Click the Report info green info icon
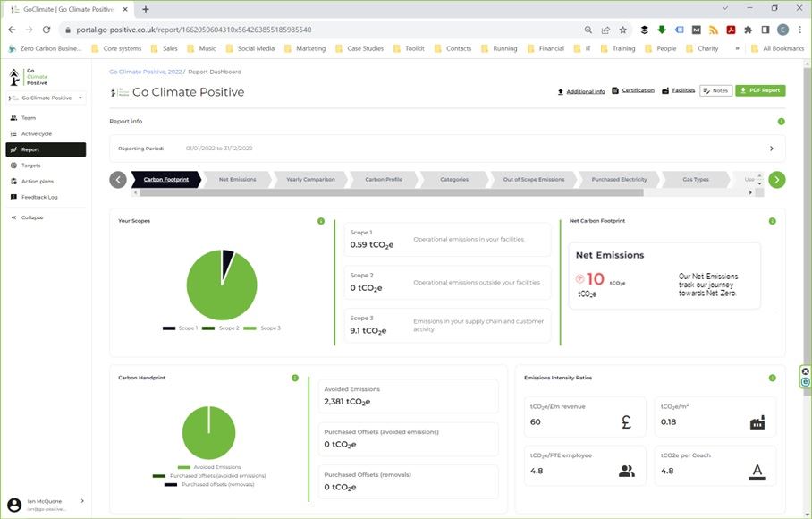The width and height of the screenshot is (812, 519). (x=781, y=122)
